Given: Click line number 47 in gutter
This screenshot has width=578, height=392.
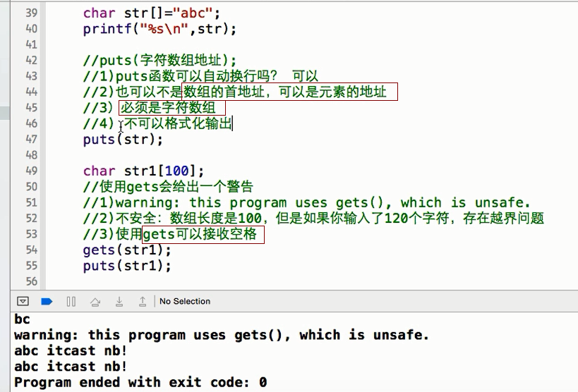Looking at the screenshot, I should 32,140.
